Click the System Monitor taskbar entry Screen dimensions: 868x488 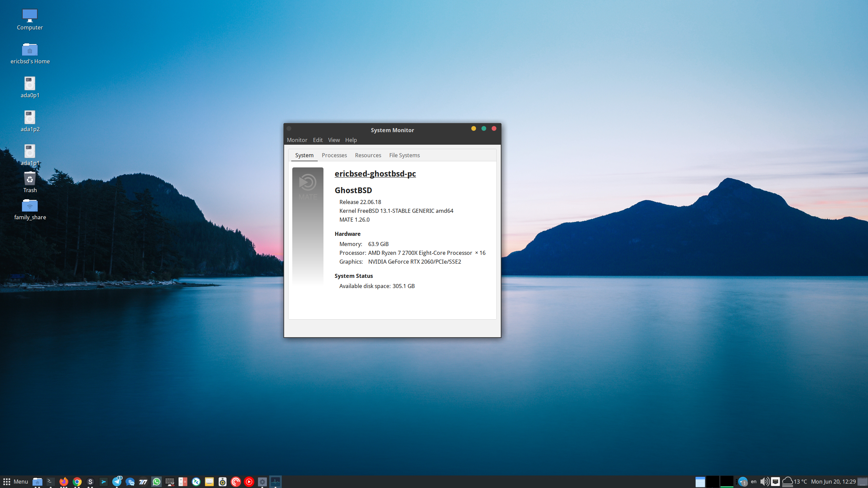coord(275,482)
